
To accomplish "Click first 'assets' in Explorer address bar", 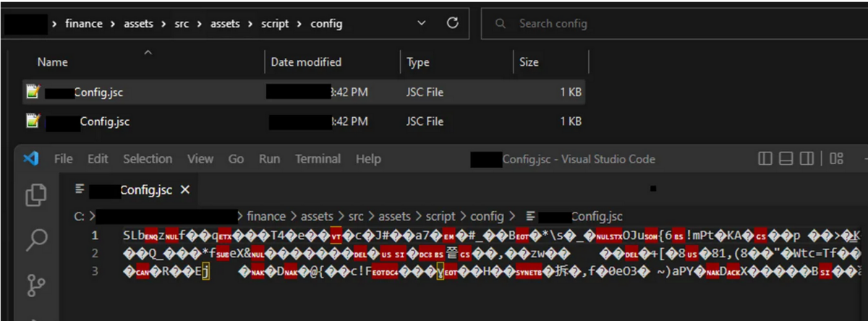I will point(137,24).
